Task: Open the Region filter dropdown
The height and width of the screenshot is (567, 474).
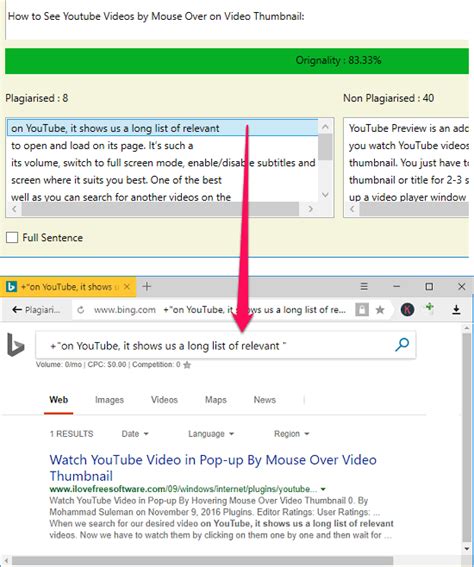Action: pyautogui.click(x=291, y=434)
